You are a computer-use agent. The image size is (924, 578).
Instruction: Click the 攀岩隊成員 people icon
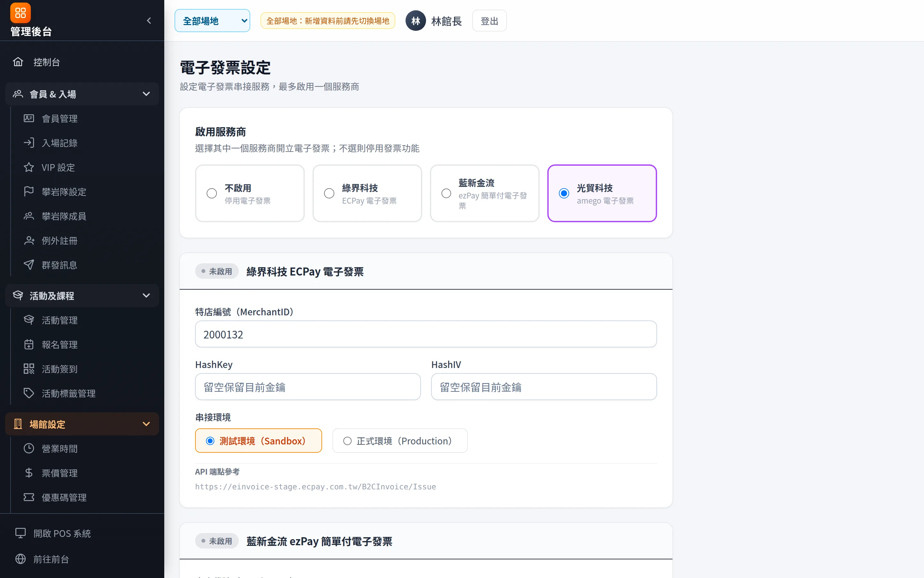pos(29,216)
